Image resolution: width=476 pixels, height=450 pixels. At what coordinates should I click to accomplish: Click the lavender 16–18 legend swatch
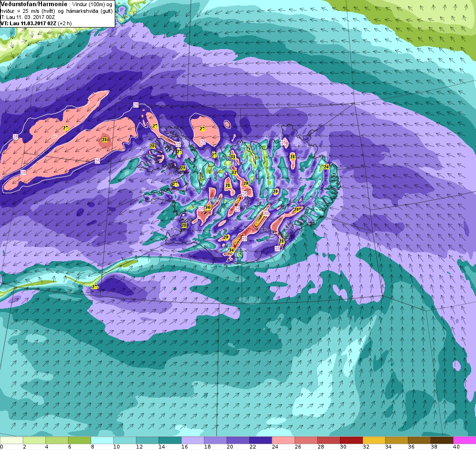pyautogui.click(x=192, y=440)
